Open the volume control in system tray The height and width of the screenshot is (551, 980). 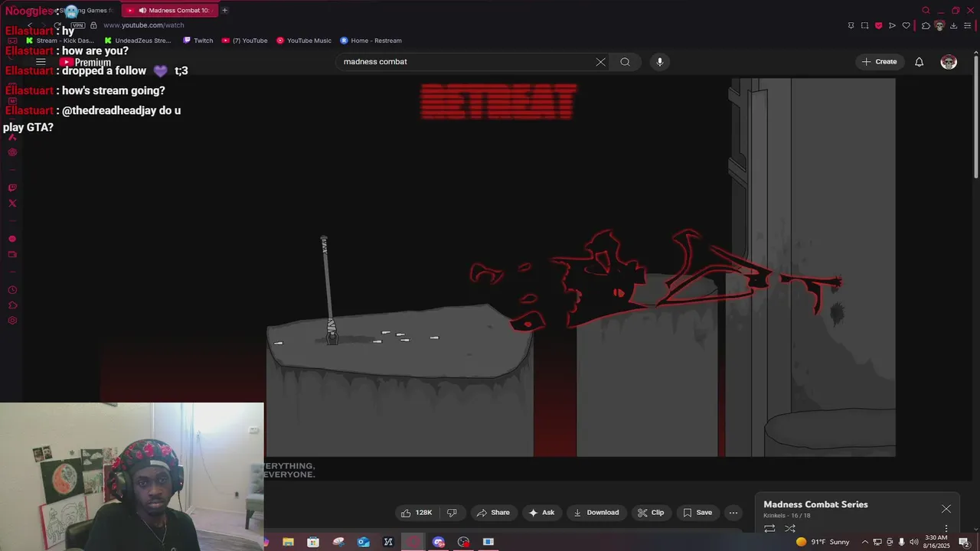(913, 542)
